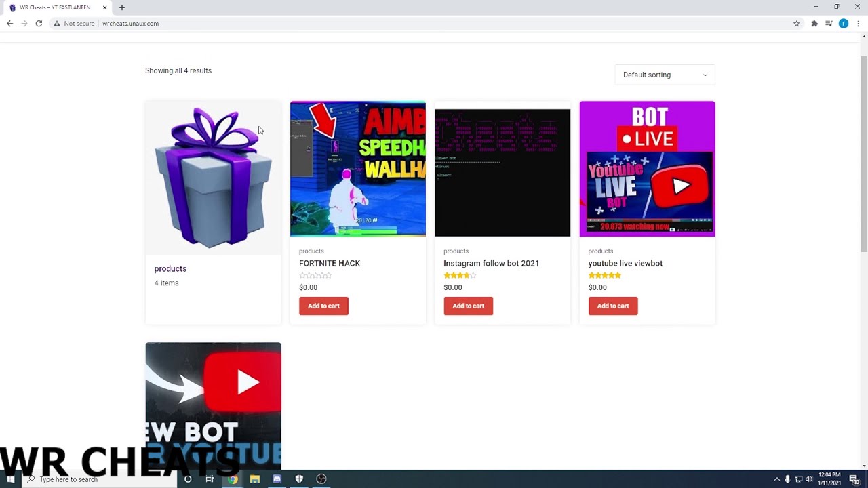Image resolution: width=868 pixels, height=488 pixels.
Task: Reload the page with the refresh icon
Action: pyautogui.click(x=39, y=23)
